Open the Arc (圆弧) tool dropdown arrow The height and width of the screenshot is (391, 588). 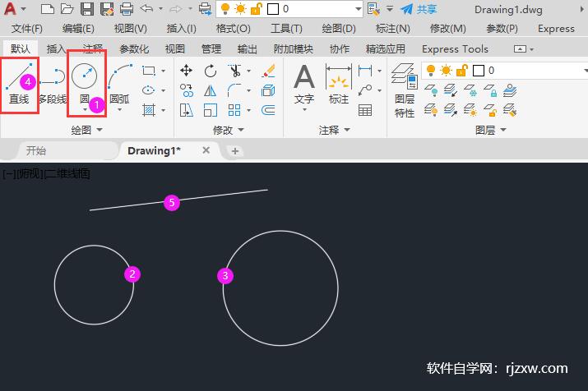[119, 110]
